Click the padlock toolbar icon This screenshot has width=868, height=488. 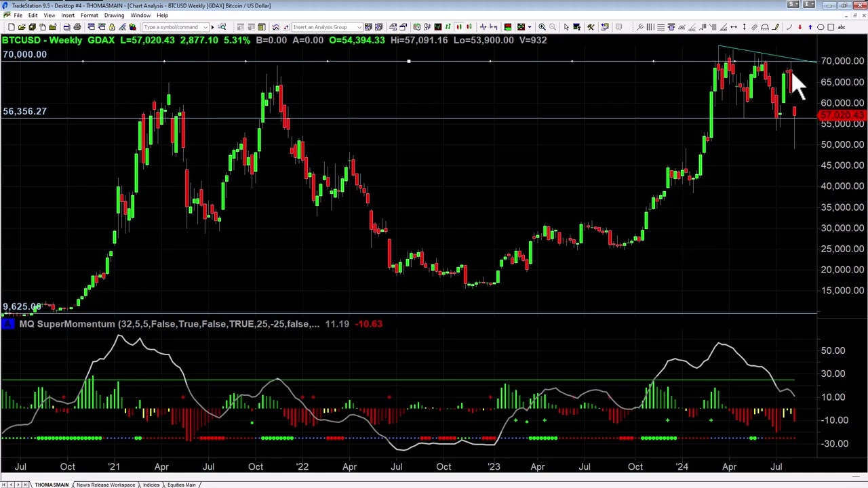point(113,27)
